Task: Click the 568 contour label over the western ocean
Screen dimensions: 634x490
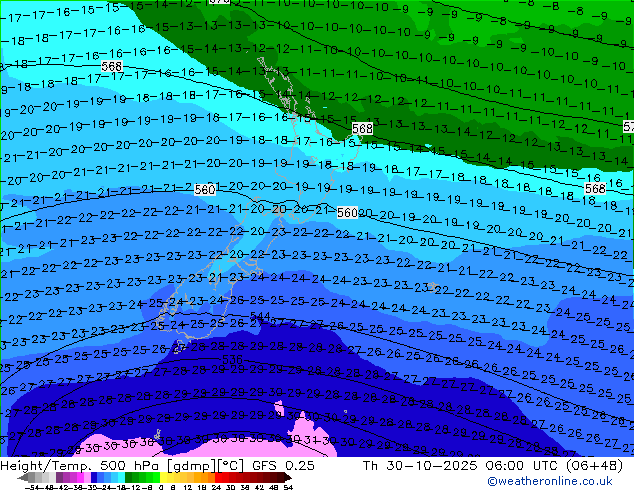Action: point(112,66)
